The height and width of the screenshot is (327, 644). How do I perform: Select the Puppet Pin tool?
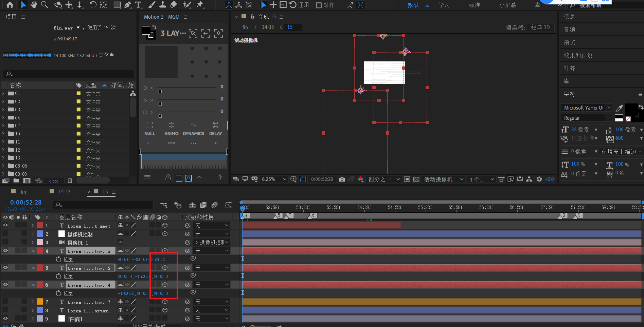pyautogui.click(x=200, y=5)
